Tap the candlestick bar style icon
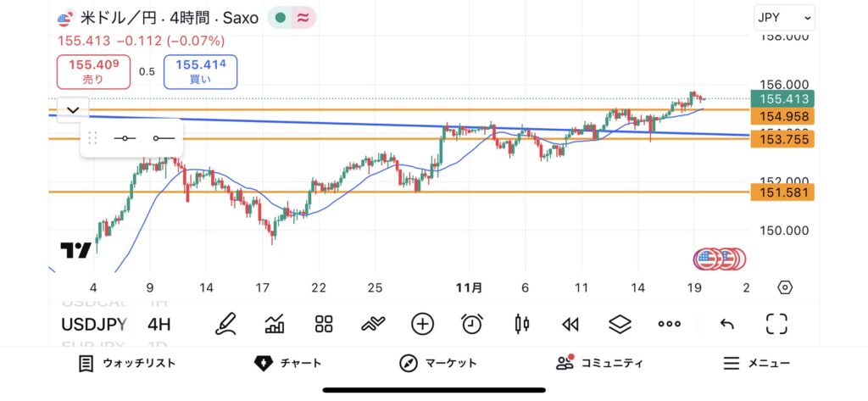 [521, 323]
